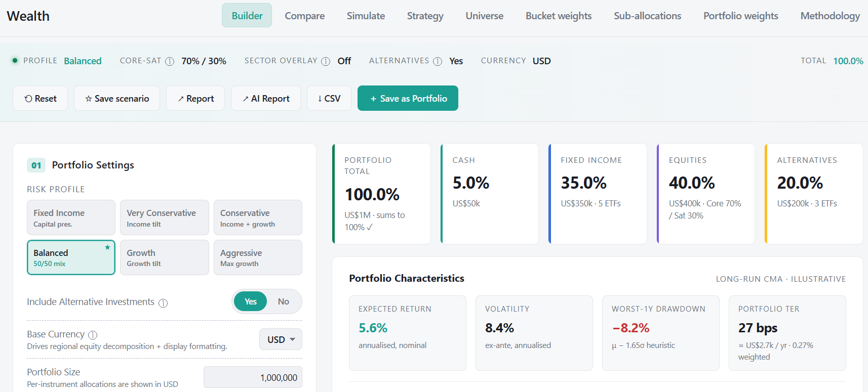Choose the Conservative risk profile
Image resolution: width=868 pixels, height=392 pixels.
click(258, 217)
